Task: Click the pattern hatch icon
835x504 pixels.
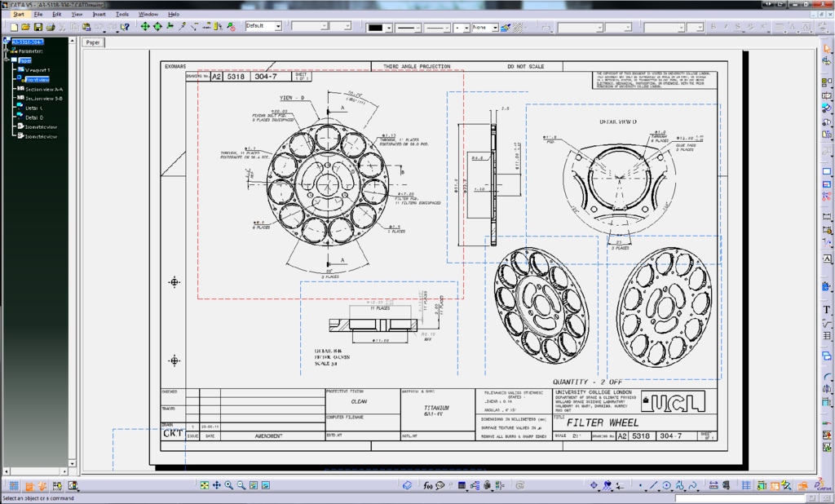Action: [518, 27]
